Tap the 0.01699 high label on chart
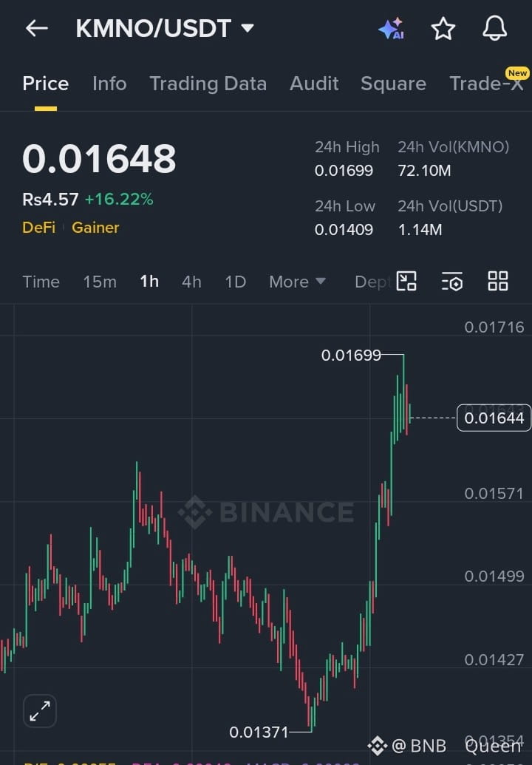Image resolution: width=532 pixels, height=765 pixels. pyautogui.click(x=351, y=356)
